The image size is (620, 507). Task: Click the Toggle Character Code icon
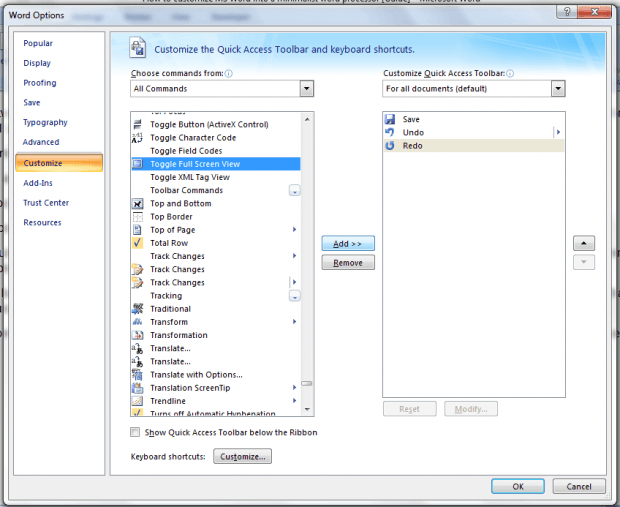137,138
